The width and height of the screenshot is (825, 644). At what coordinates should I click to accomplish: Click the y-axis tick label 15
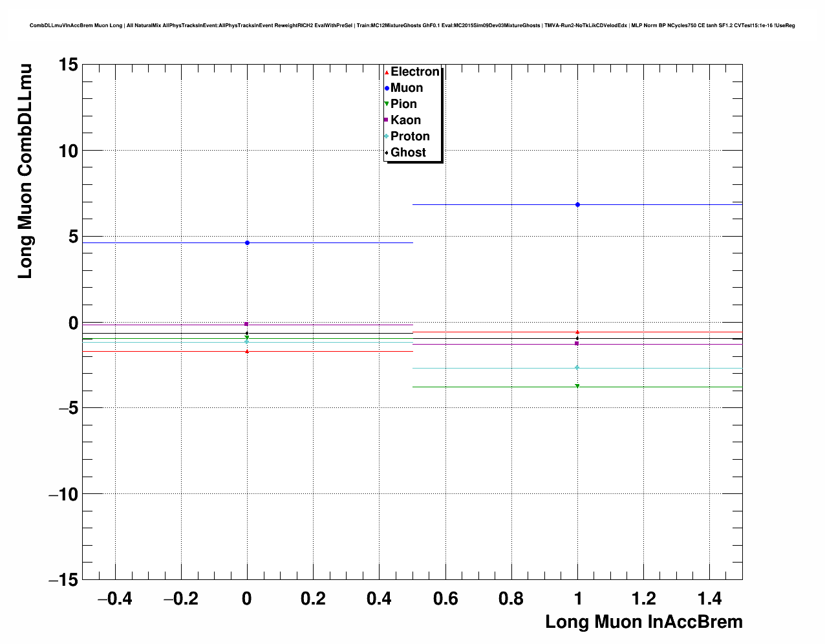coord(67,65)
